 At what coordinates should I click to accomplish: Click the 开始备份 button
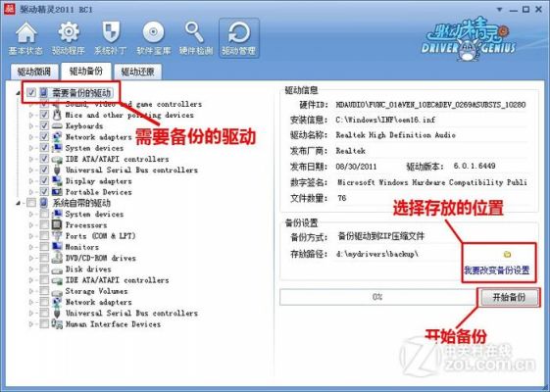tap(509, 297)
